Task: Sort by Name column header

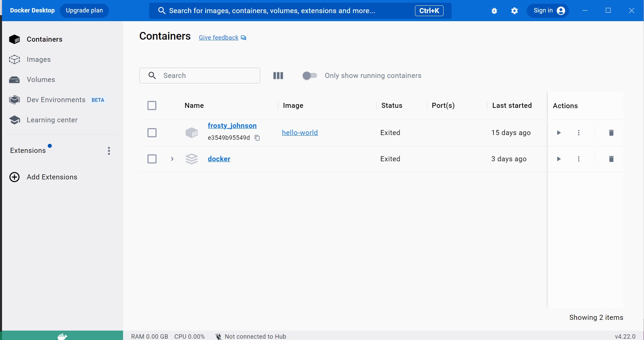Action: tap(194, 105)
